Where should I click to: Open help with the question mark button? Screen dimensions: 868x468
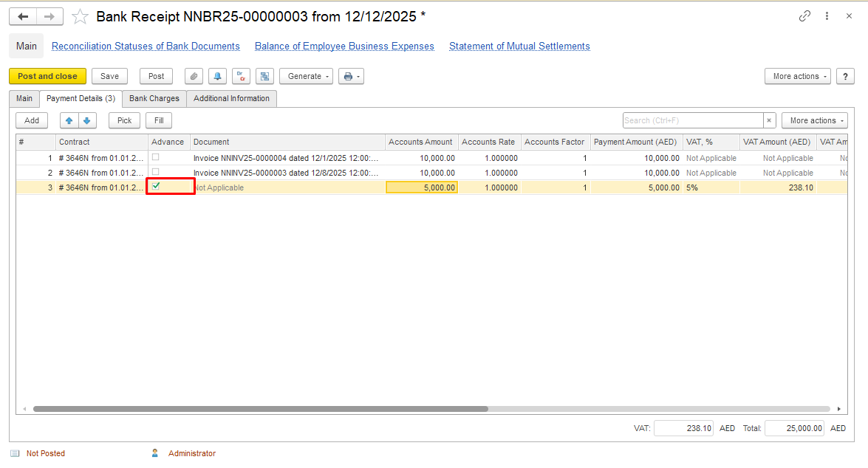845,76
